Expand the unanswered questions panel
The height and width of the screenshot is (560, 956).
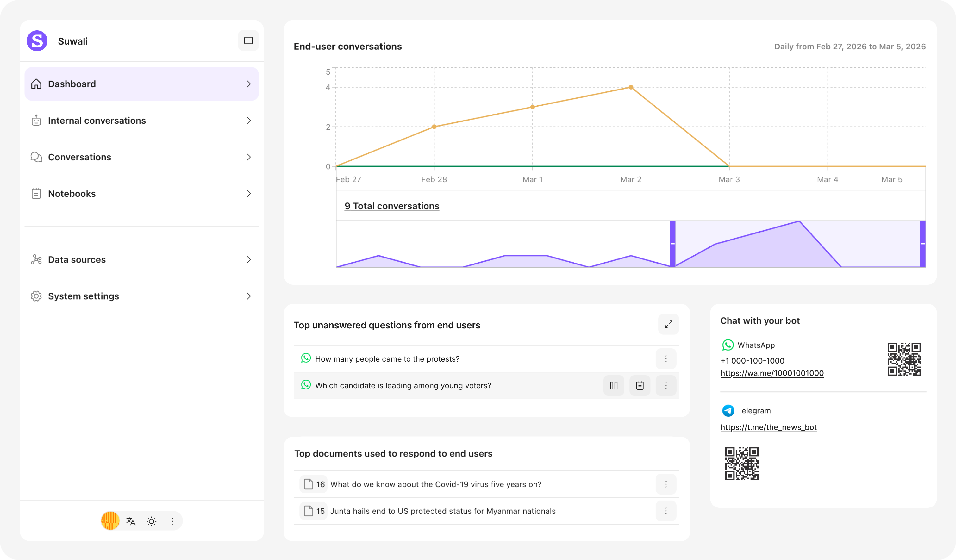668,324
